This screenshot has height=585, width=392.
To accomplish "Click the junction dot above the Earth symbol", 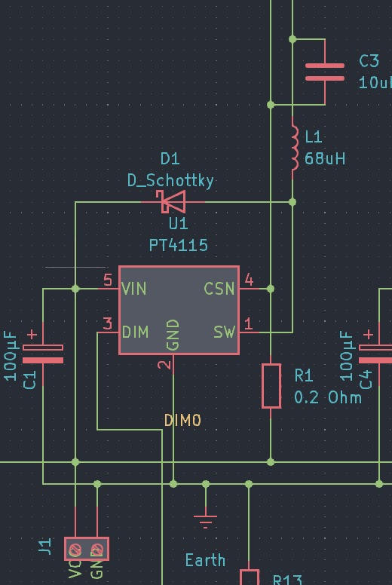I will pos(206,484).
